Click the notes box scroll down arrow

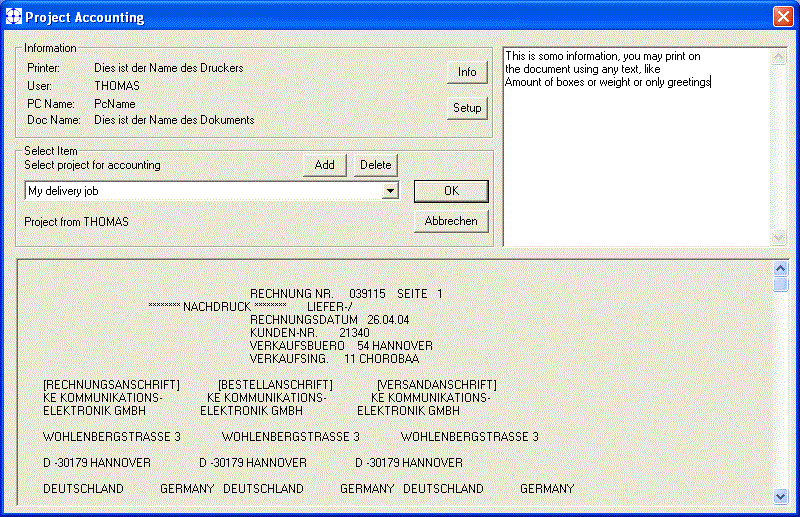pyautogui.click(x=780, y=237)
